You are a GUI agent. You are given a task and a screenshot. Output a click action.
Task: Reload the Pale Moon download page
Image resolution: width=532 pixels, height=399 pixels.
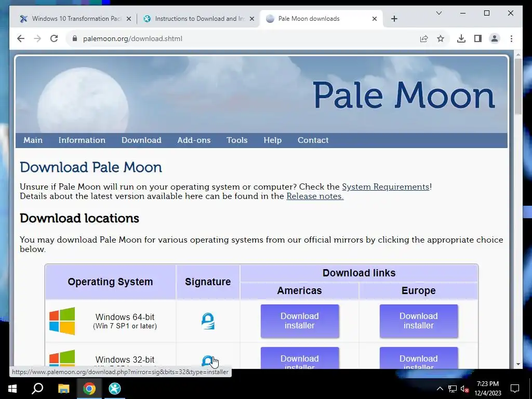54,38
